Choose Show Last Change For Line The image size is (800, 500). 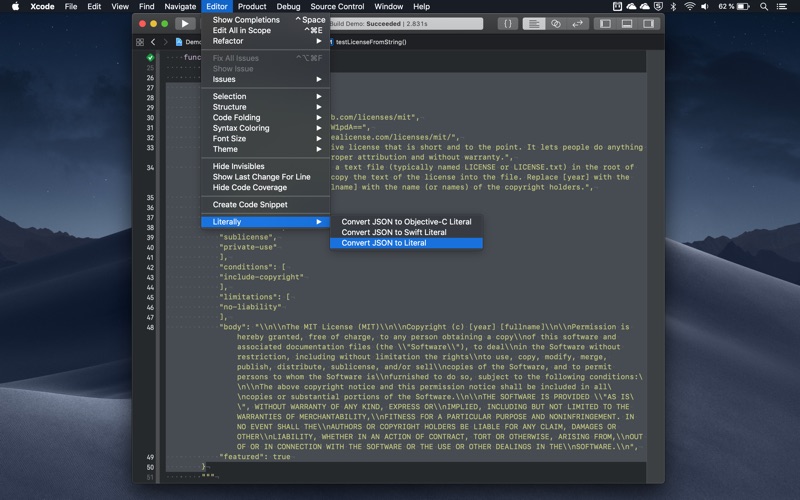pos(265,177)
